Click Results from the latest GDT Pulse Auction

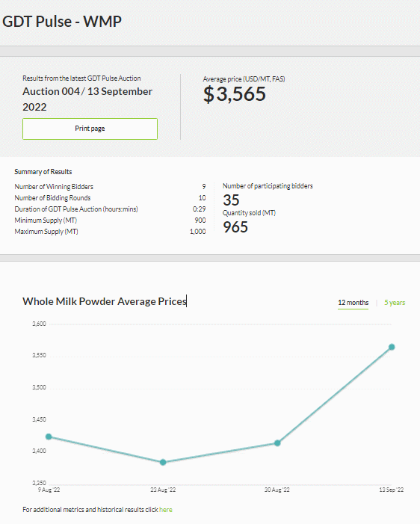click(81, 78)
